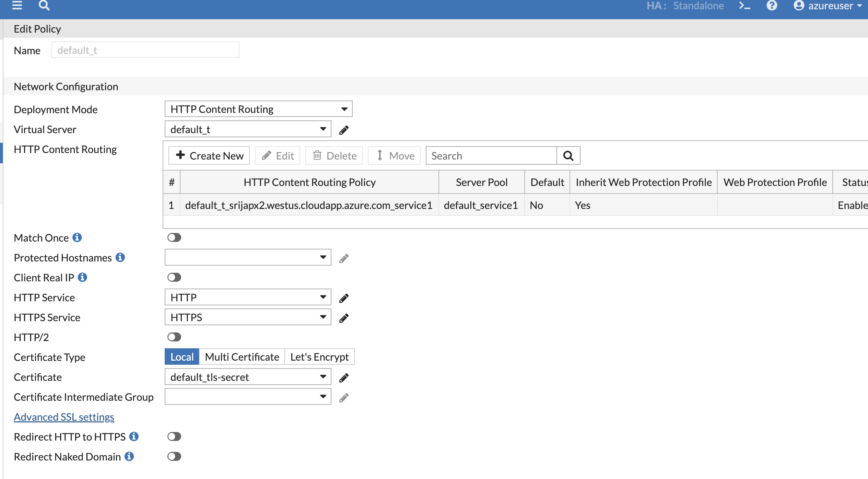Select Multi Certificate type

tap(242, 357)
